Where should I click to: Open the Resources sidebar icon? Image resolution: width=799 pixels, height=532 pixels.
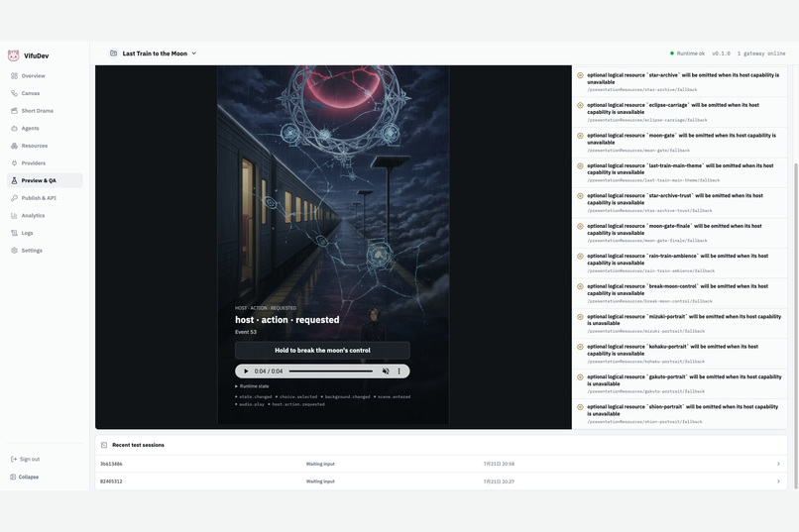point(14,146)
